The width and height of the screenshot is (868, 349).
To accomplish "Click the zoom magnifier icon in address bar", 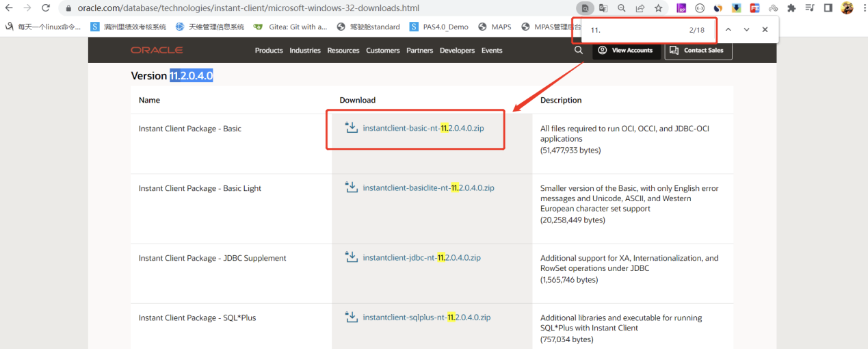I will (x=621, y=8).
